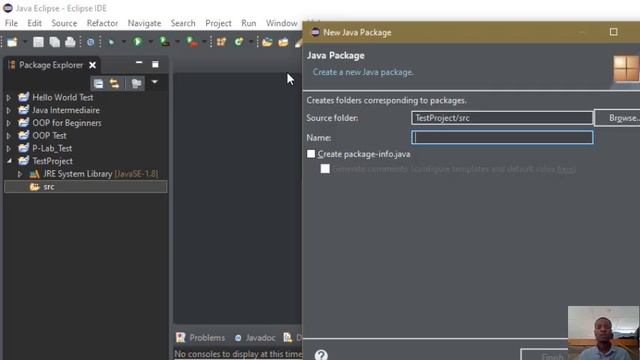Image resolution: width=640 pixels, height=360 pixels.
Task: Click the Open Type toolbar icon
Action: coord(267,42)
